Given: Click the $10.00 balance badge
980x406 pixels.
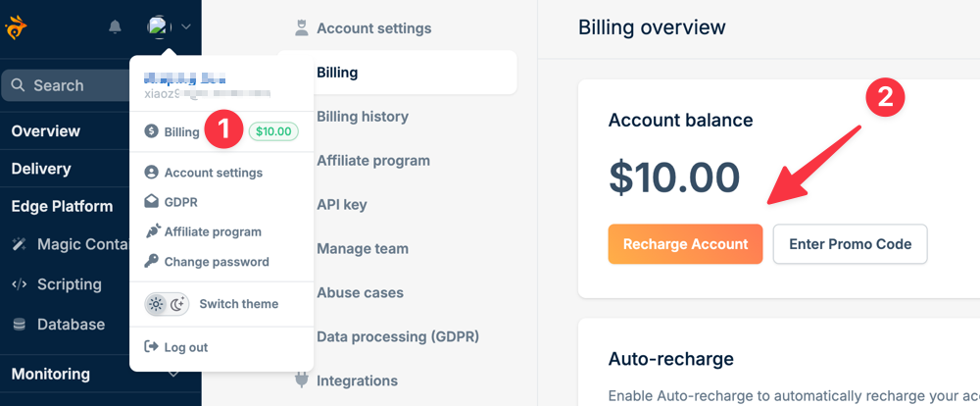Looking at the screenshot, I should click(273, 131).
